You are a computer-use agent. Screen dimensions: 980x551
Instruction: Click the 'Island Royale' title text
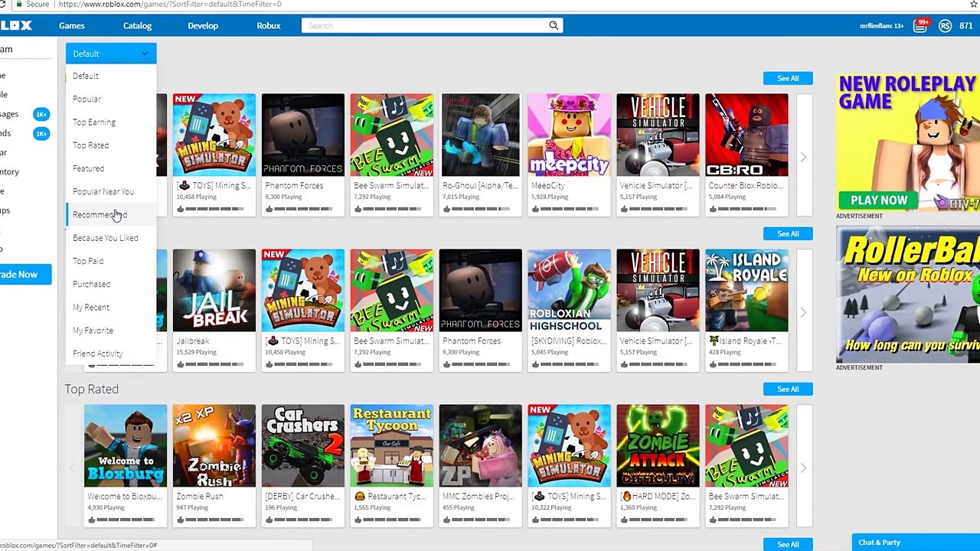(x=746, y=341)
